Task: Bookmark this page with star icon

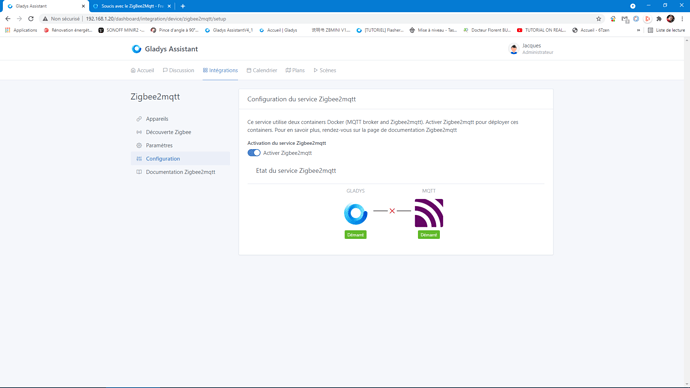Action: [x=598, y=19]
